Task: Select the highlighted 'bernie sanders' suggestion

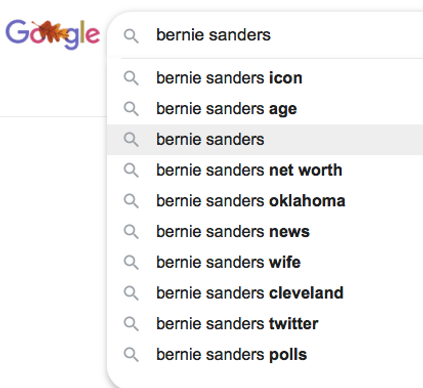Action: coord(265,139)
